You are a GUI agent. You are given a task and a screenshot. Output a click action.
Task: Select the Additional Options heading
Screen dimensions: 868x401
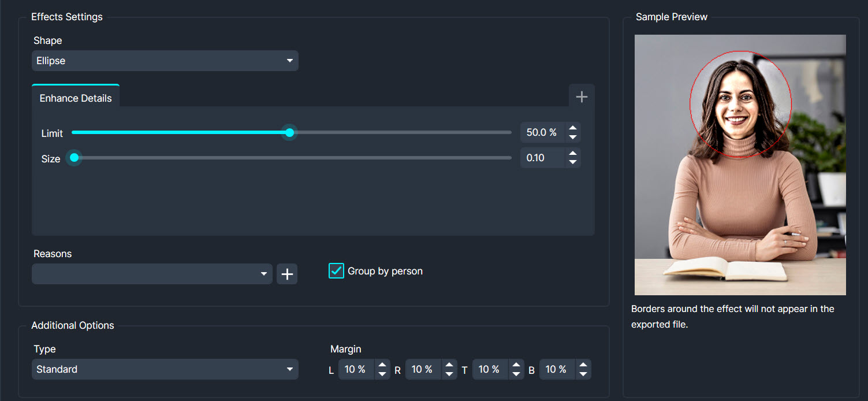pos(72,325)
